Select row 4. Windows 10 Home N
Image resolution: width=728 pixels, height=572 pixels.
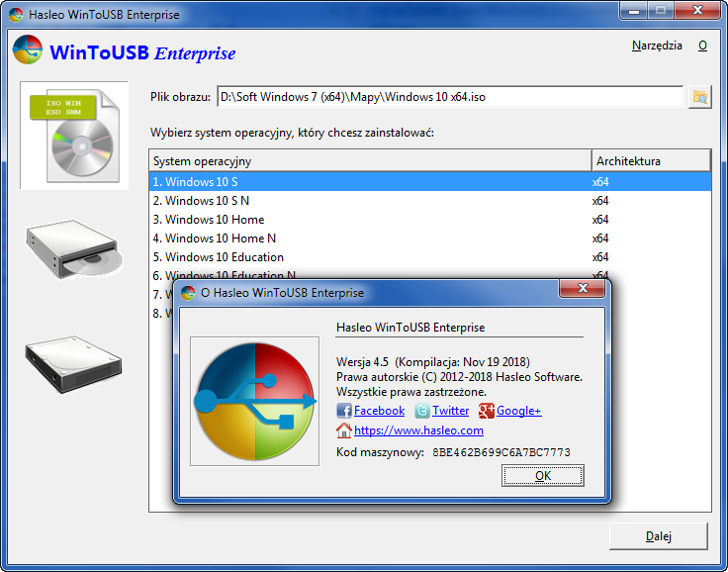click(430, 238)
